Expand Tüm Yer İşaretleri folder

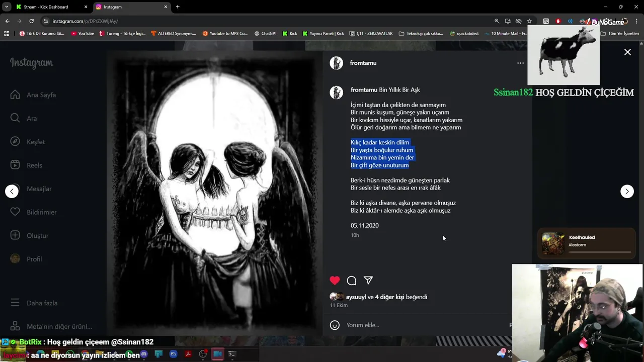pyautogui.click(x=620, y=34)
